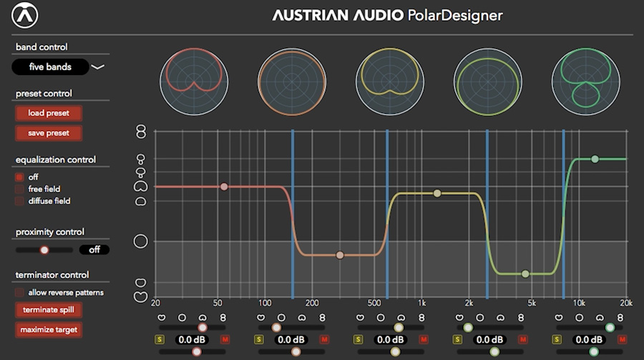Viewport: 644px width, 360px height.
Task: Click band two omni icon below graph
Action: tap(281, 318)
